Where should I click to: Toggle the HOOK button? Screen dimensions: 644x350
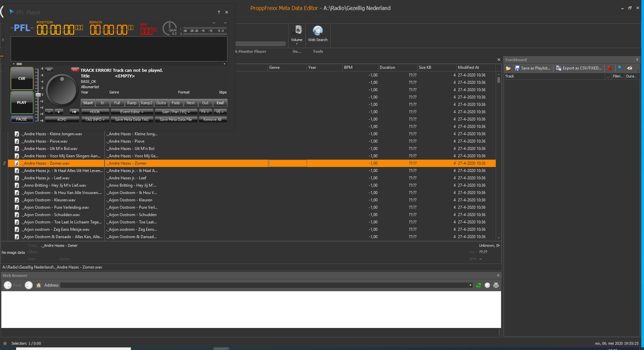(x=95, y=112)
